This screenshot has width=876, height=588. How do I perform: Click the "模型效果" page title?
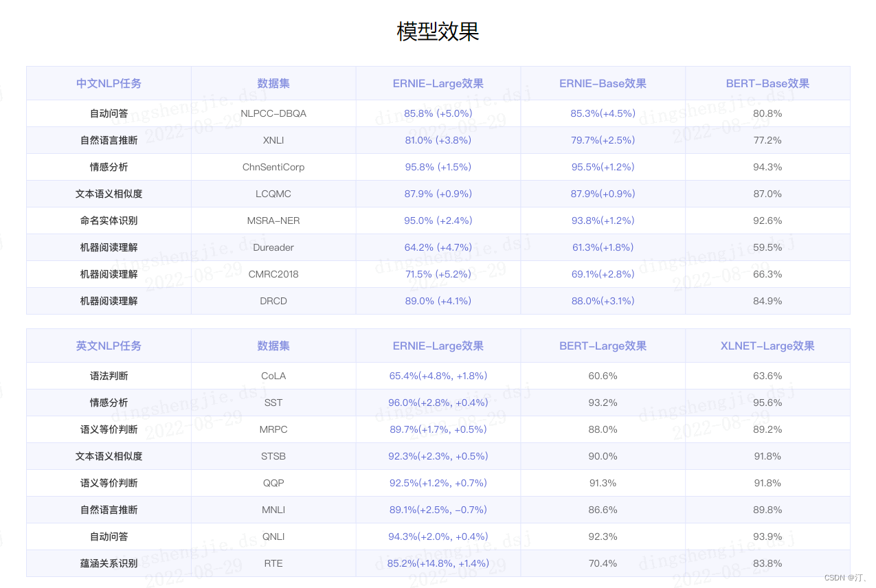(438, 32)
